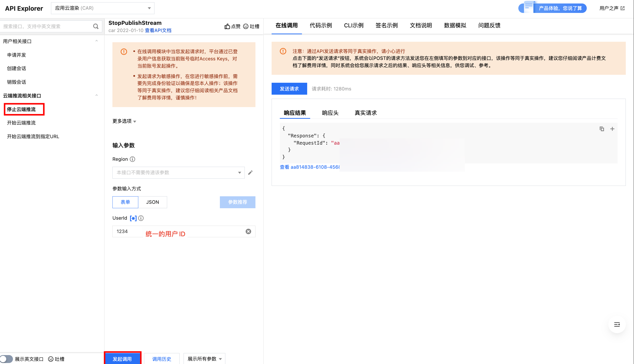Select 表单 parameter input mode

(125, 202)
